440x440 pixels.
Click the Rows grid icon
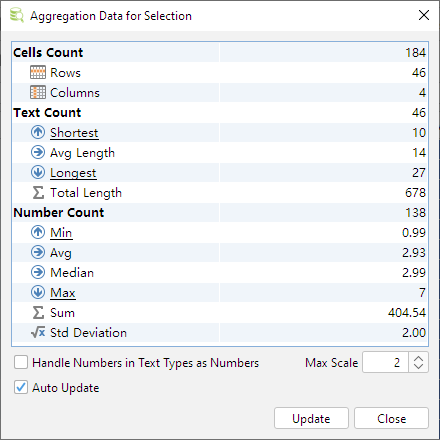[38, 72]
